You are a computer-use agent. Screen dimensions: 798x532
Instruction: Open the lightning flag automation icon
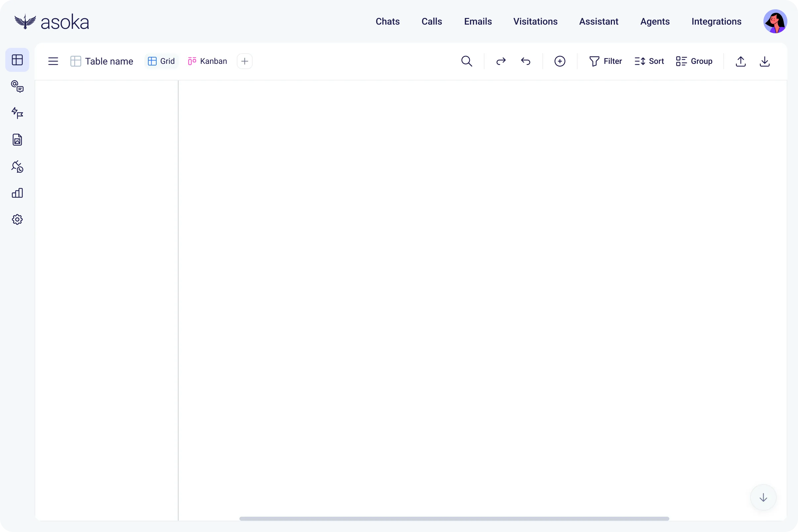click(x=17, y=113)
